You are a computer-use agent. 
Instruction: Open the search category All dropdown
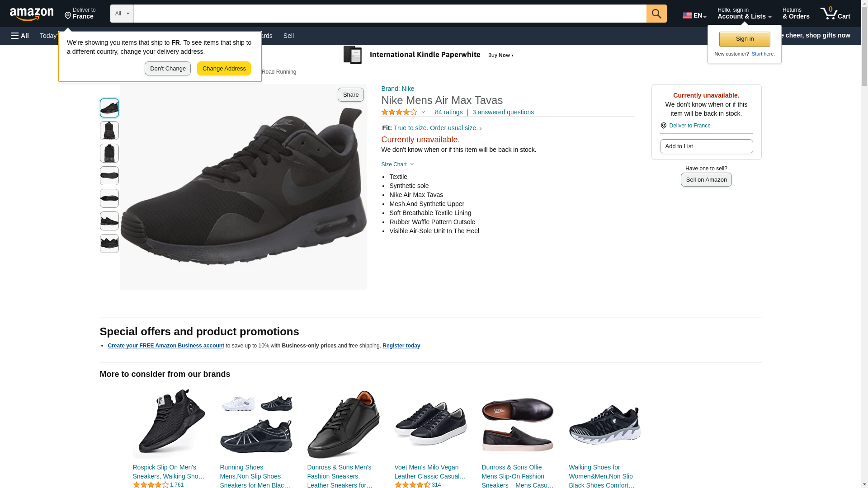pos(122,14)
